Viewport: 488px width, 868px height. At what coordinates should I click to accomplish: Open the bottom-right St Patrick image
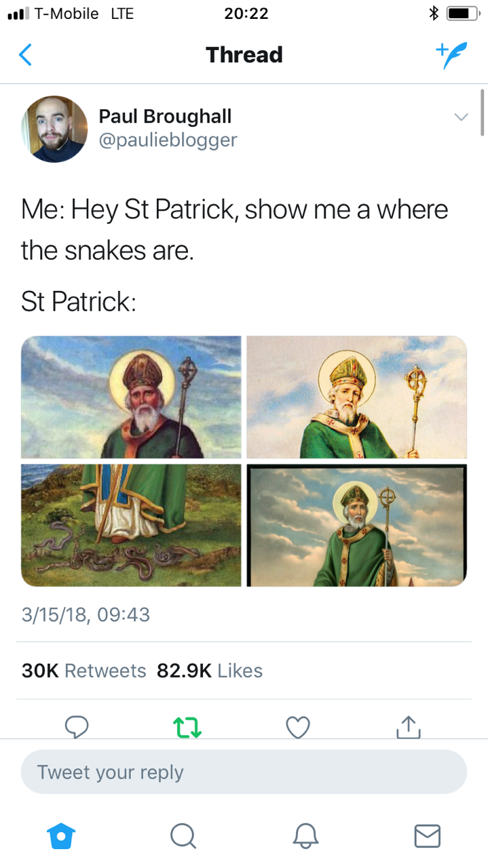coord(356,525)
